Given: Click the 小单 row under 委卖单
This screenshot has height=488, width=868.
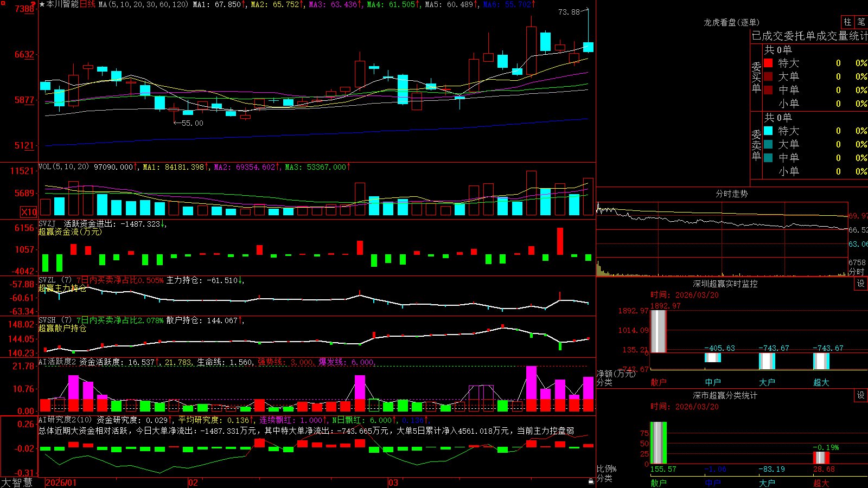Looking at the screenshot, I should (x=816, y=171).
